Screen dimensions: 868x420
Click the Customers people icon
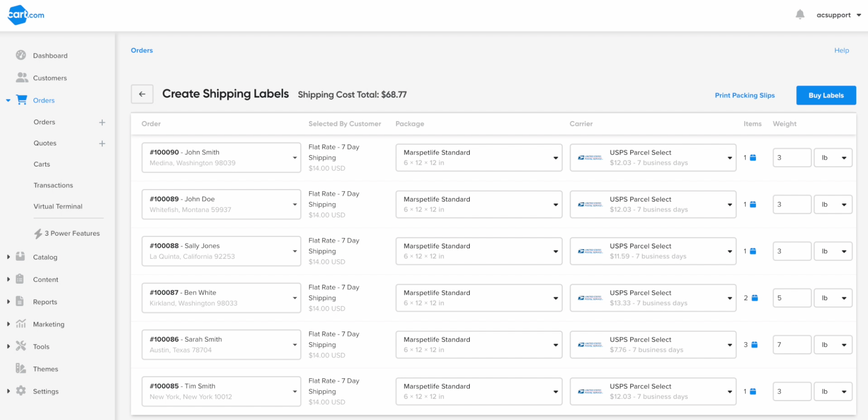pyautogui.click(x=22, y=78)
